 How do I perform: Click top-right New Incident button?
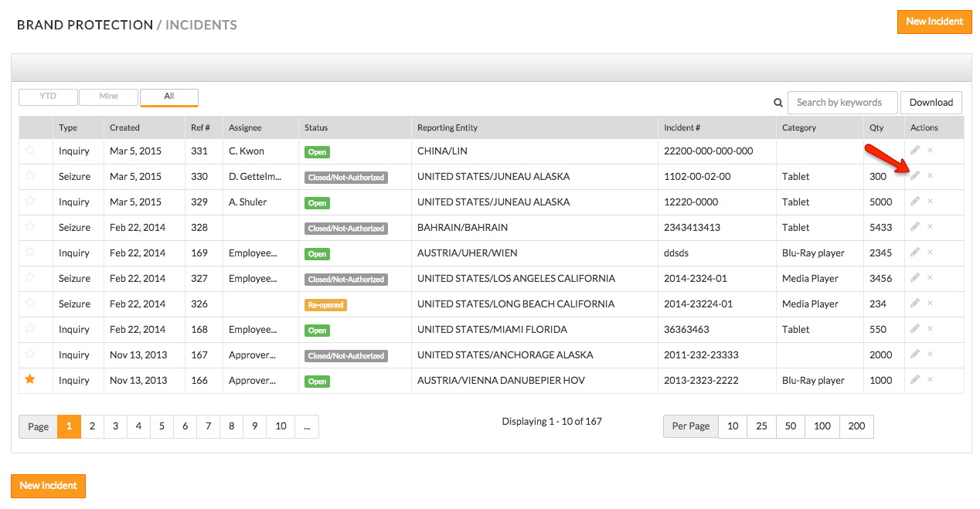934,22
